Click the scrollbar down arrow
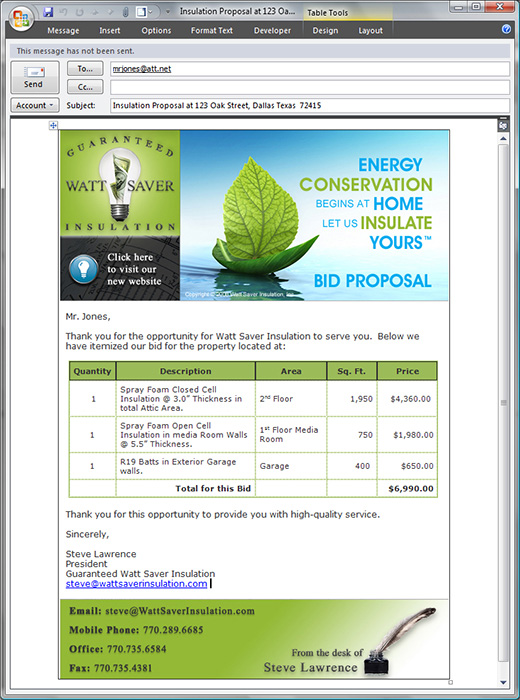Viewport: 520px width, 700px height. [503, 683]
